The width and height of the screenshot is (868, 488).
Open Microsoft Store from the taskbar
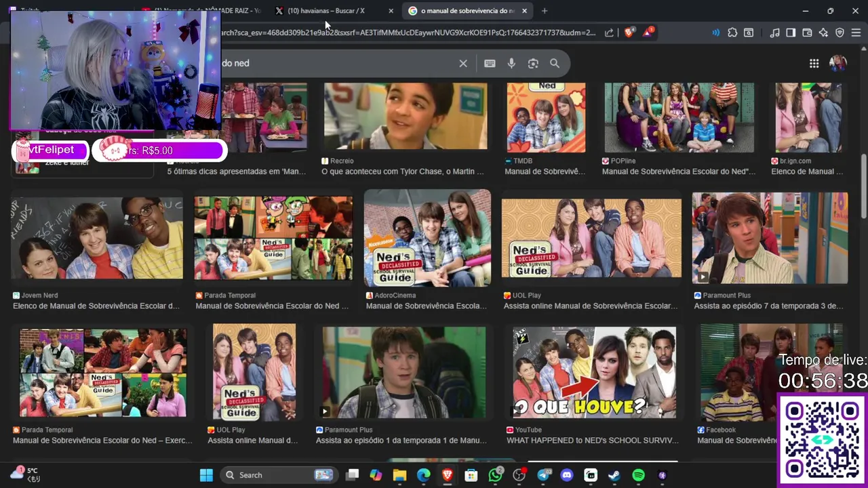click(471, 475)
